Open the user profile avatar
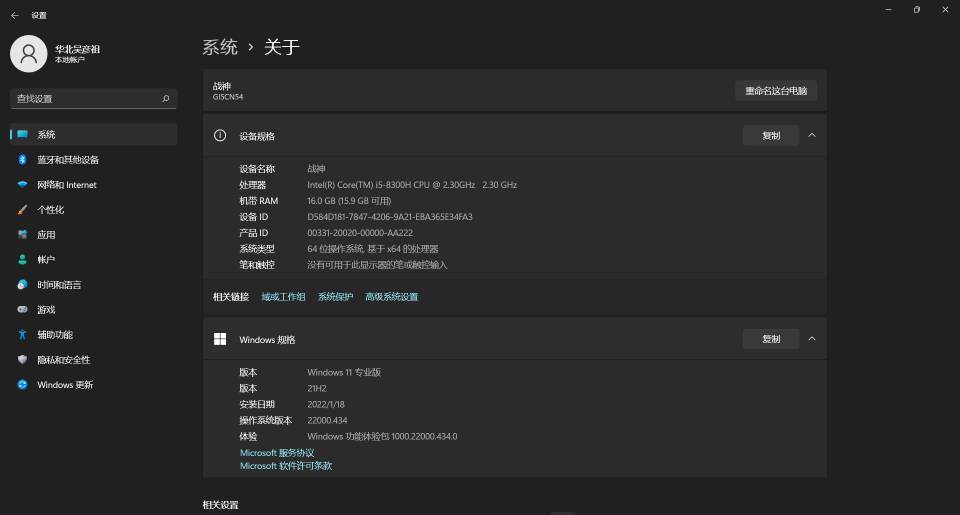Viewport: 960px width, 515px height. [29, 54]
